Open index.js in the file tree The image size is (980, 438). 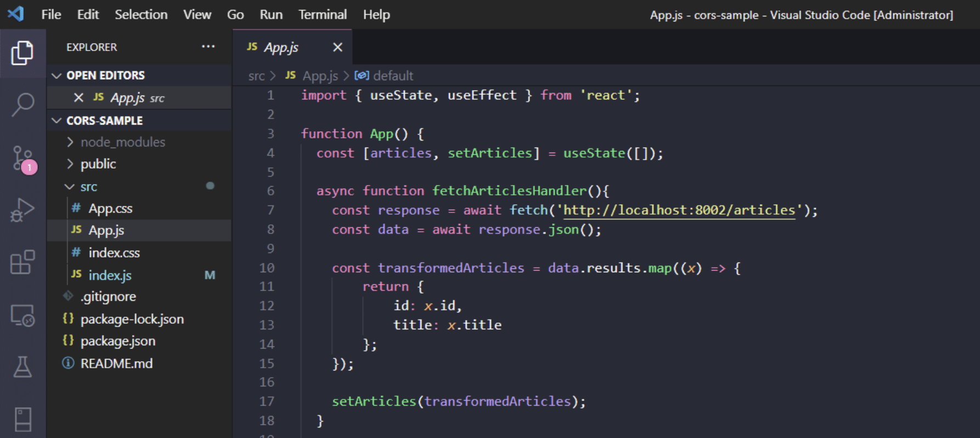[x=110, y=275]
